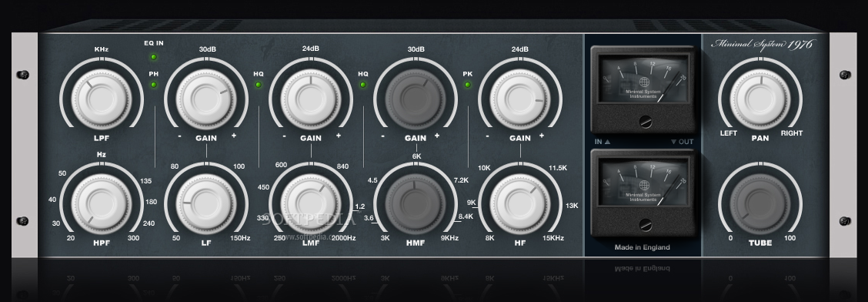Click the LMF band gain knob

311,99
